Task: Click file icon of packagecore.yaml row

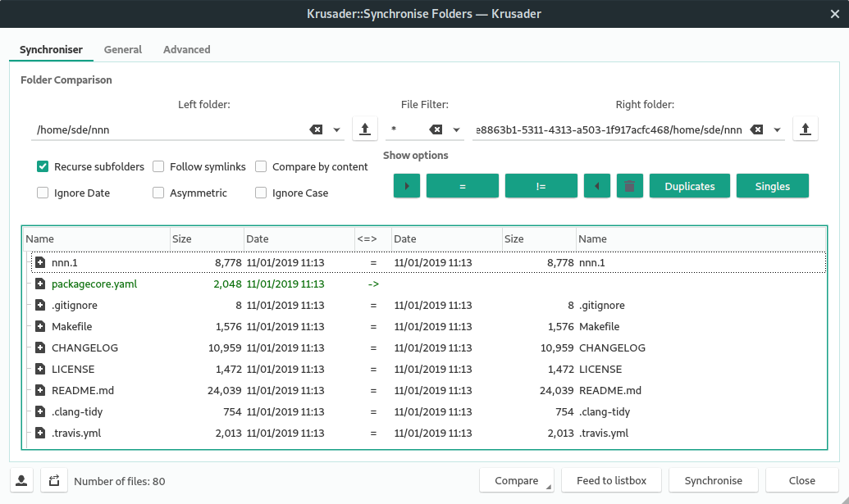Action: pyautogui.click(x=40, y=284)
